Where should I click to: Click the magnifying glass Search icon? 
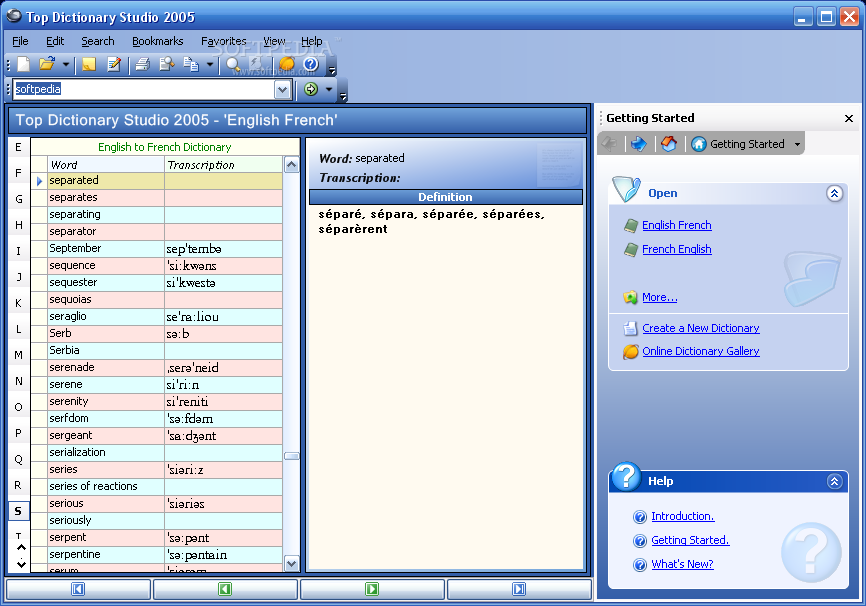click(x=233, y=65)
